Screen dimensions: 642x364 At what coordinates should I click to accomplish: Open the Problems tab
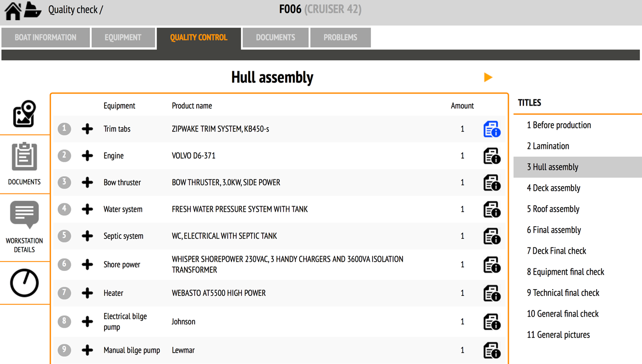pyautogui.click(x=340, y=37)
